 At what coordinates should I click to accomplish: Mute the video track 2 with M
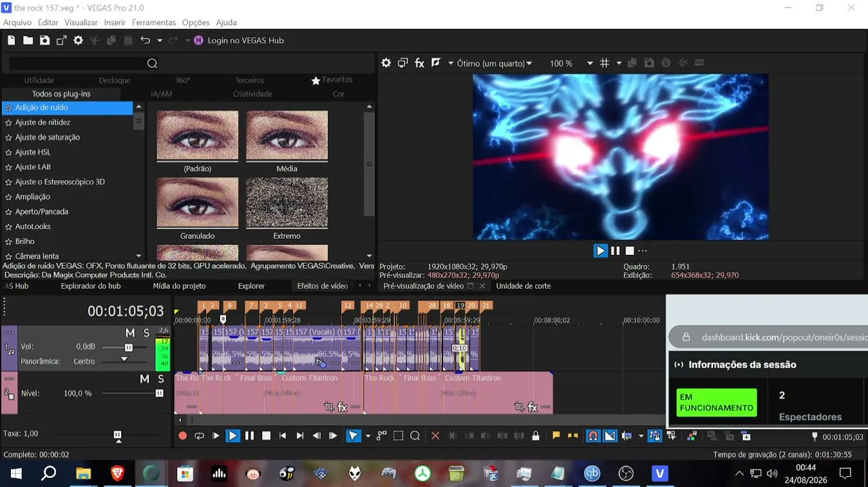tap(144, 379)
